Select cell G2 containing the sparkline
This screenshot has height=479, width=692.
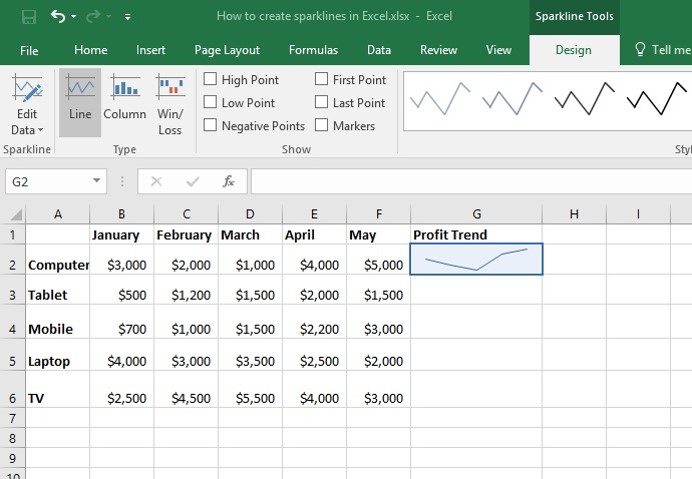point(476,259)
